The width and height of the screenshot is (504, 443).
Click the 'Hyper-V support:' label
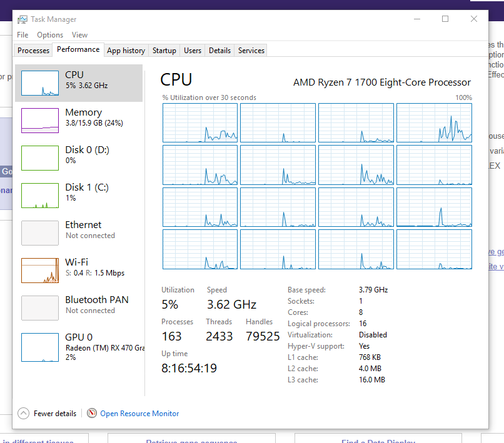click(x=316, y=346)
